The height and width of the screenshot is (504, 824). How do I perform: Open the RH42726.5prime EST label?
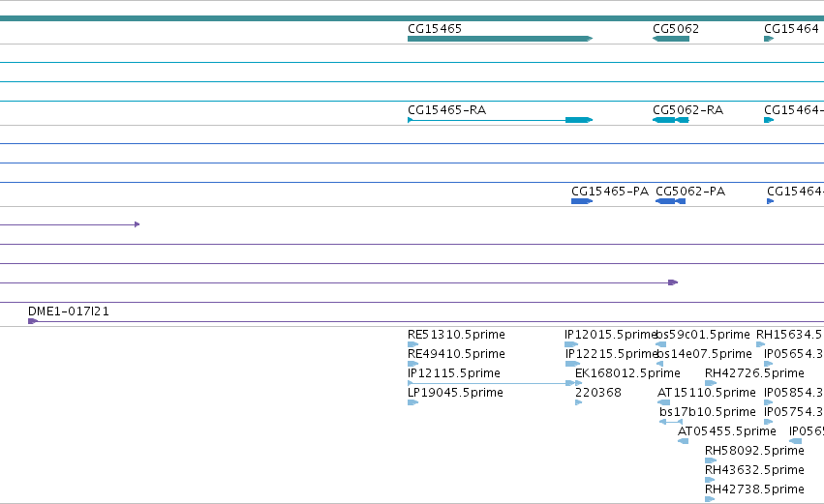click(754, 373)
